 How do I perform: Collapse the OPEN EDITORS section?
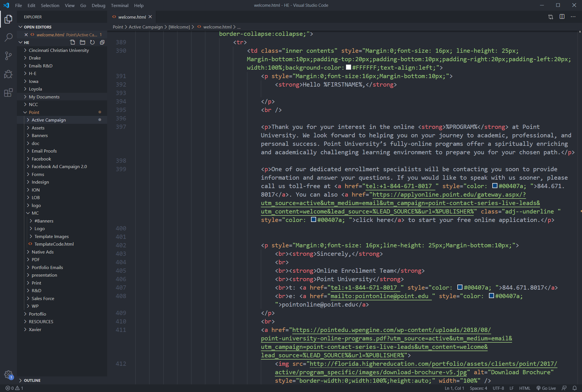37,27
